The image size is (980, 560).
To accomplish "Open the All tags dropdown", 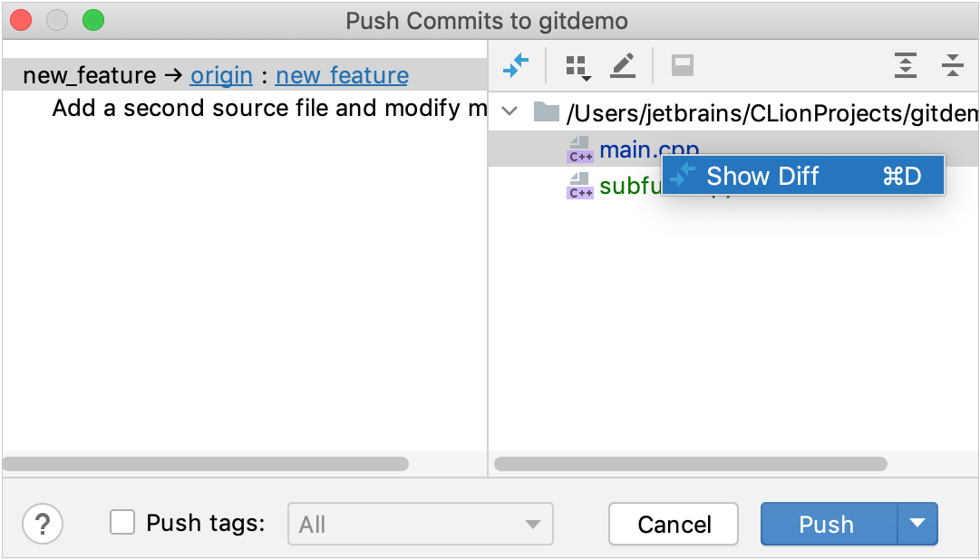I will pos(420,524).
